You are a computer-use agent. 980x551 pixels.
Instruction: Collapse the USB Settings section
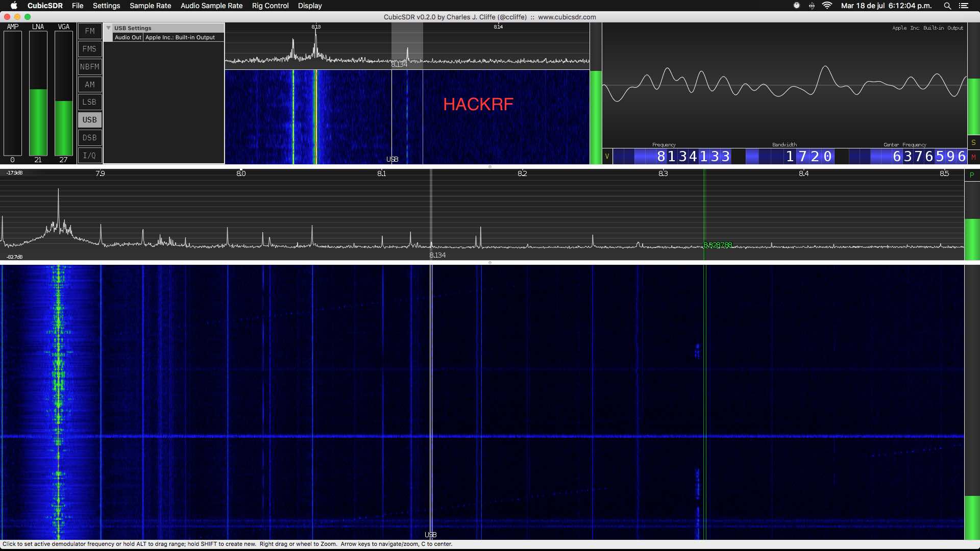108,28
